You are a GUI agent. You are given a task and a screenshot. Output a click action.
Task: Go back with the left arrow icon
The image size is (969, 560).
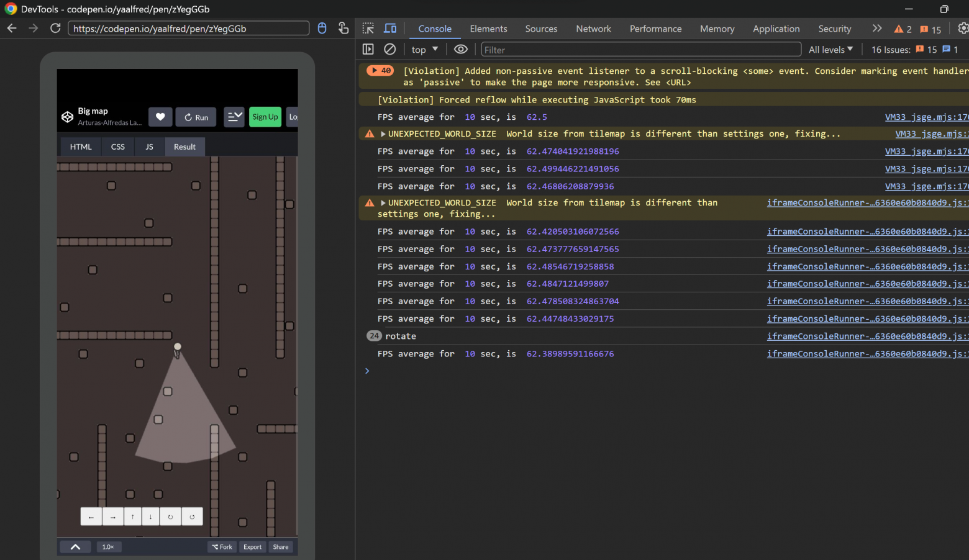pyautogui.click(x=12, y=29)
